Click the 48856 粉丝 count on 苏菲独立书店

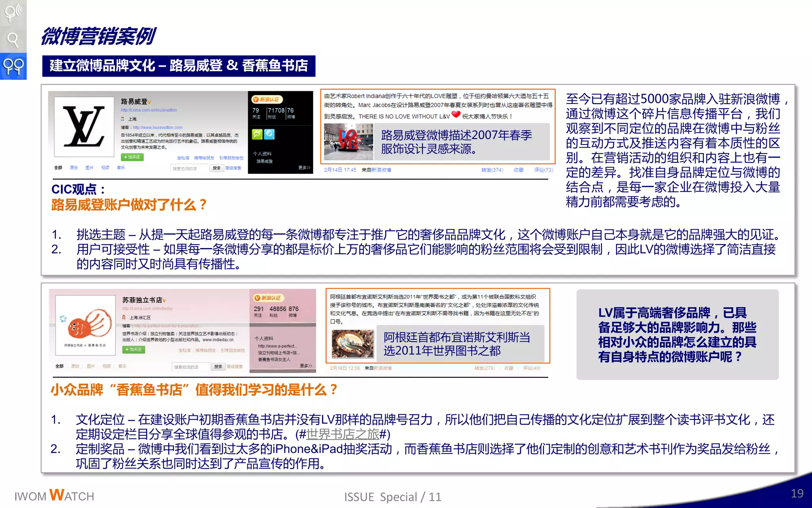pos(278,311)
